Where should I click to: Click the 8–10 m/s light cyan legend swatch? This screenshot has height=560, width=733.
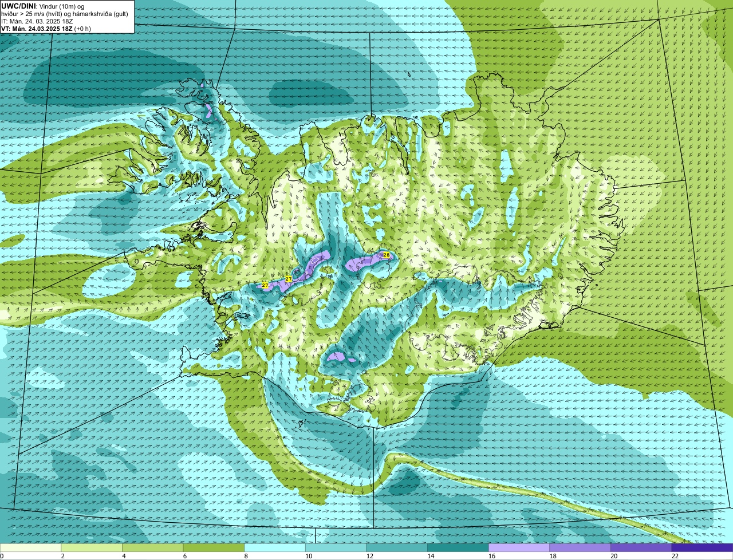(x=275, y=548)
